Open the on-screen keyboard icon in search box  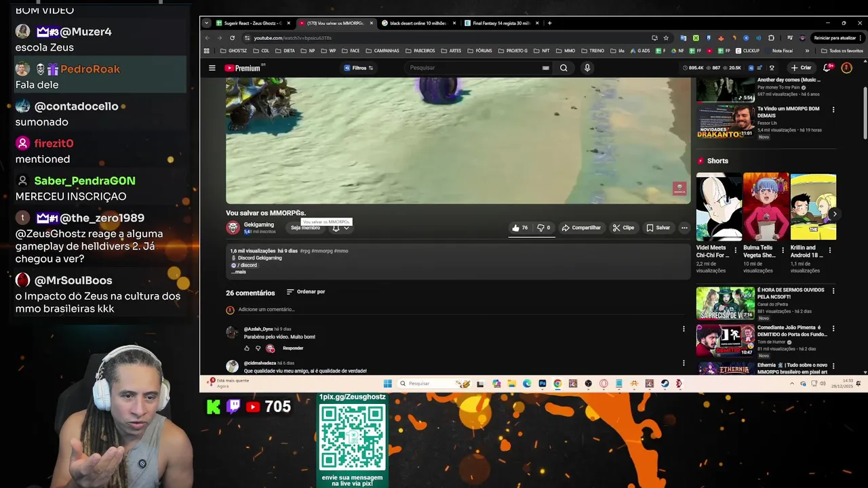(x=545, y=68)
